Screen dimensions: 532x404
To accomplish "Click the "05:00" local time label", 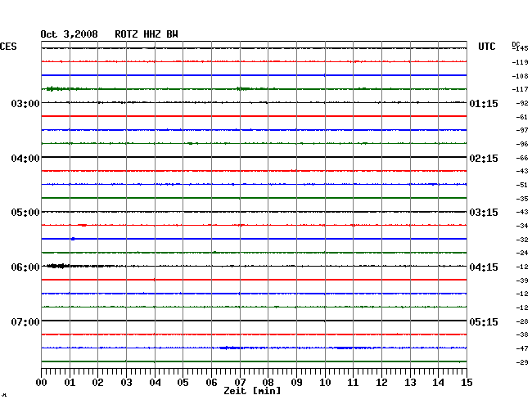I will point(25,213).
